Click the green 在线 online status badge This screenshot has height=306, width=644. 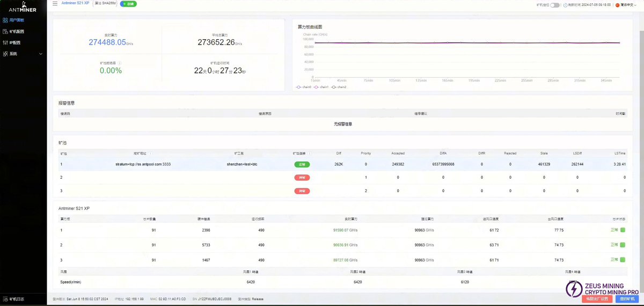[x=128, y=4]
